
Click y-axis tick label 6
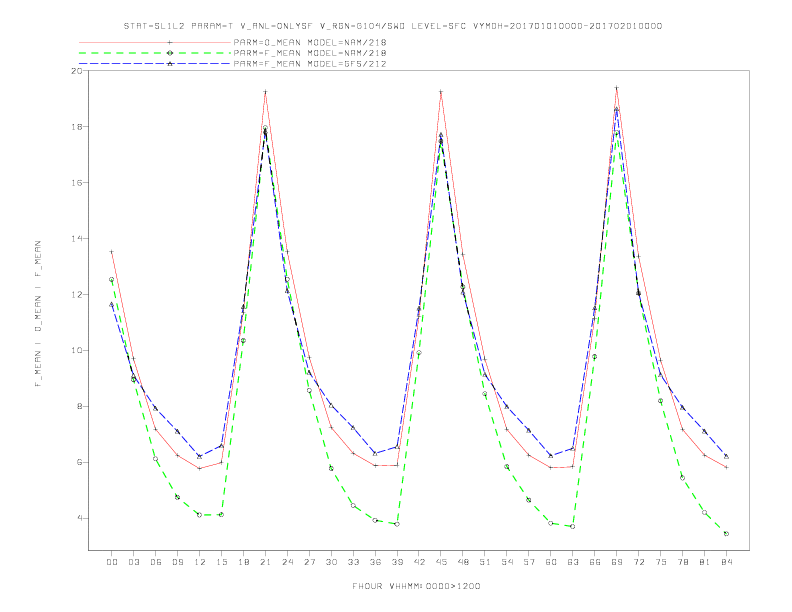[79, 463]
